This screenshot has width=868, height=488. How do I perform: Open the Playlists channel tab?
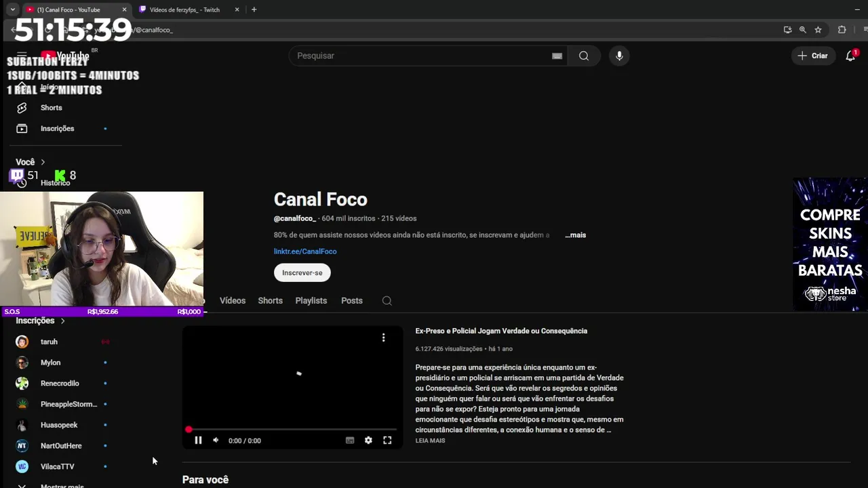click(x=311, y=301)
